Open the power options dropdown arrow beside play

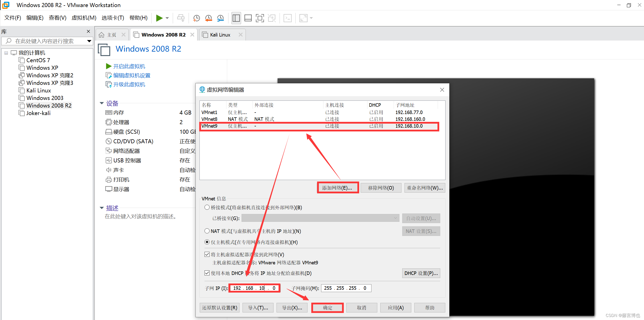point(167,18)
